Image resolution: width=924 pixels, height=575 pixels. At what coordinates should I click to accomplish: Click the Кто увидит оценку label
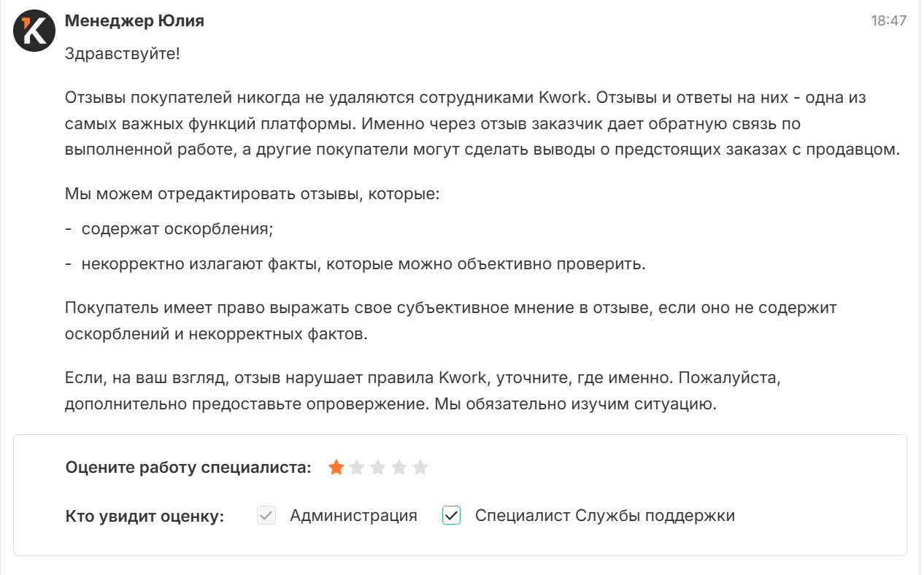pos(145,517)
